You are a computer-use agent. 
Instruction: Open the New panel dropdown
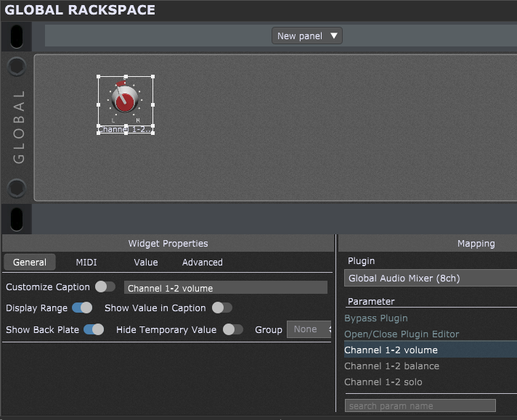307,36
